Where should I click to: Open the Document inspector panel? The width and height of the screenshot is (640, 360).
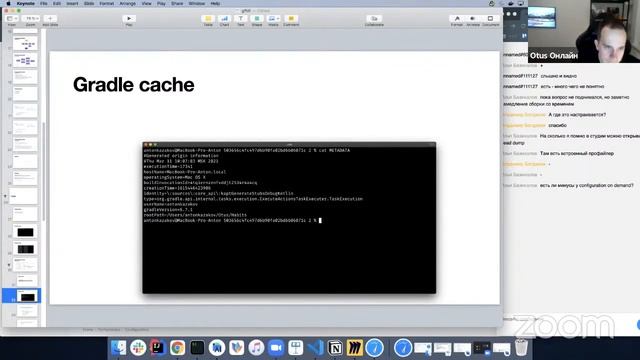click(491, 19)
